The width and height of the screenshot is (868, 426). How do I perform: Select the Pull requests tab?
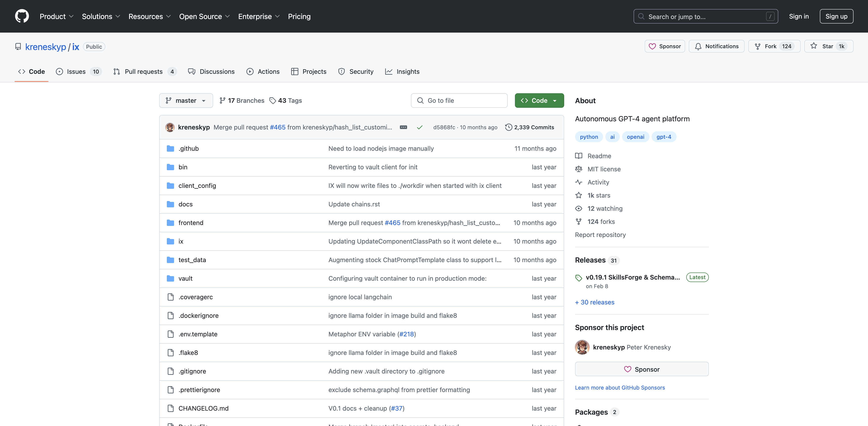click(x=143, y=71)
